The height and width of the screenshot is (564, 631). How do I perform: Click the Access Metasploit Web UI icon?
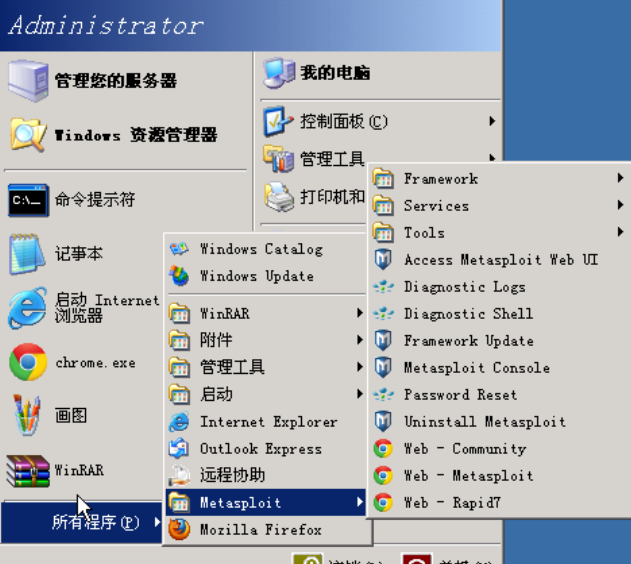pos(383,259)
